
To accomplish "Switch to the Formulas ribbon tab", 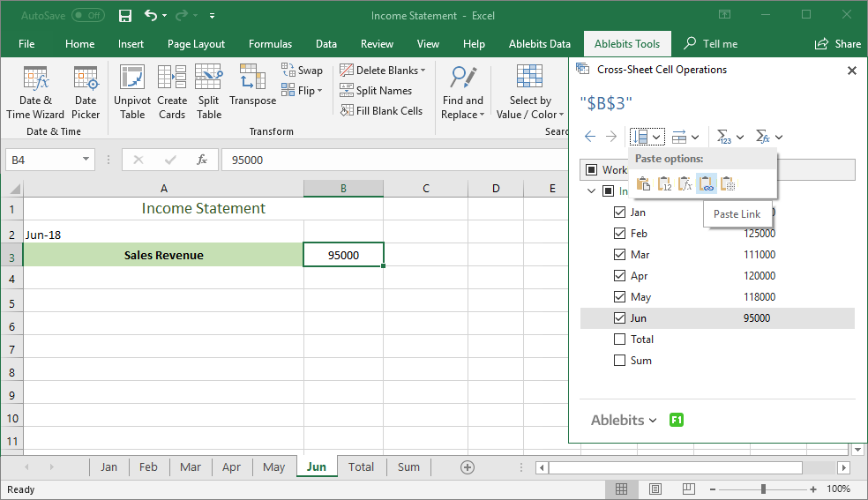I will tap(270, 44).
